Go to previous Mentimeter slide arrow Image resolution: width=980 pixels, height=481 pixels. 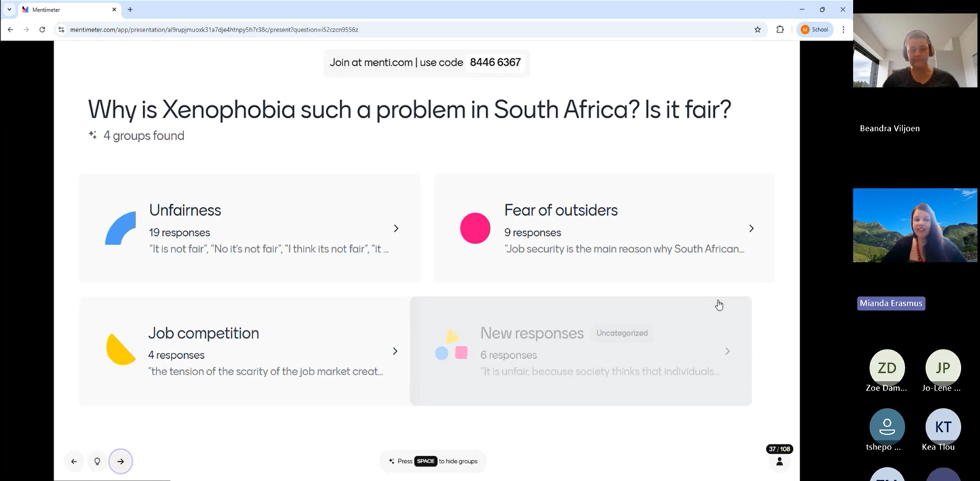pyautogui.click(x=74, y=461)
